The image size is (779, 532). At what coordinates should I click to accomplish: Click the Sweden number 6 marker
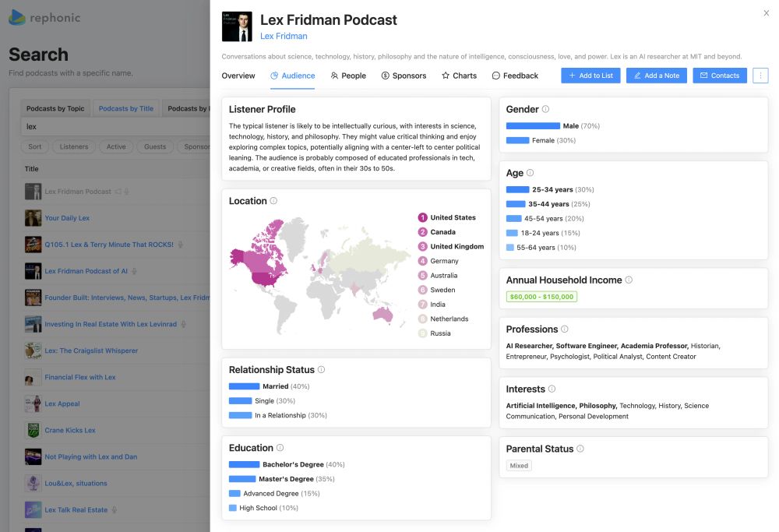click(423, 290)
